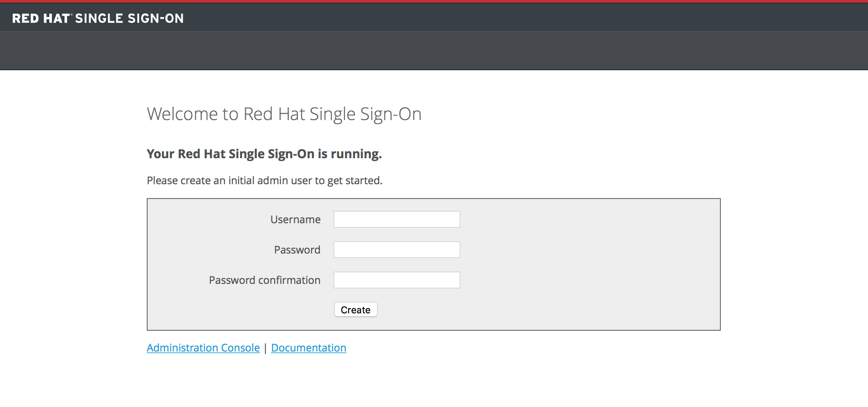This screenshot has width=868, height=407.
Task: Click the red stripe along the page top
Action: click(433, 1)
